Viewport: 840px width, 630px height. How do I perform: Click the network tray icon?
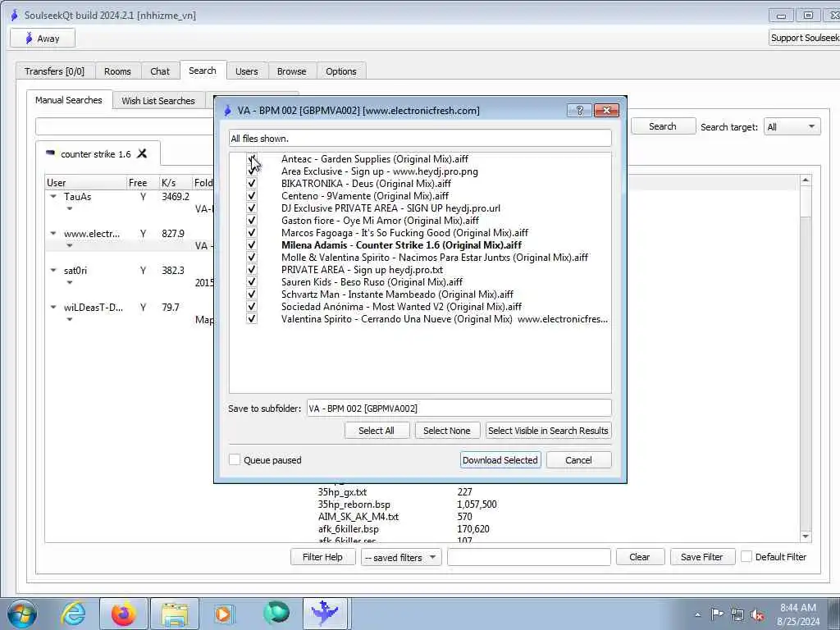click(737, 615)
